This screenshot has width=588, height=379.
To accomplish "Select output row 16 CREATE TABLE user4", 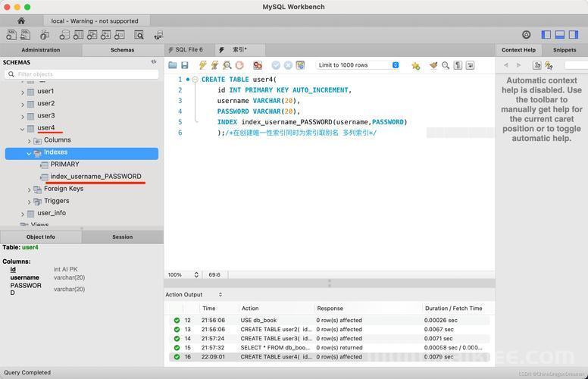I will (330, 356).
